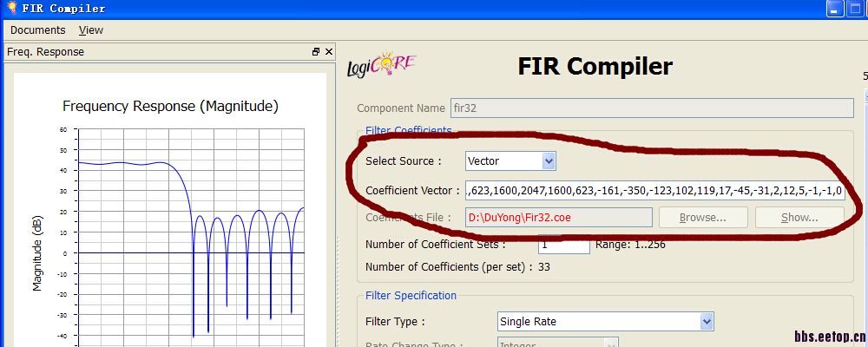Click the Freq. Response panel title
The width and height of the screenshot is (868, 347).
45,52
